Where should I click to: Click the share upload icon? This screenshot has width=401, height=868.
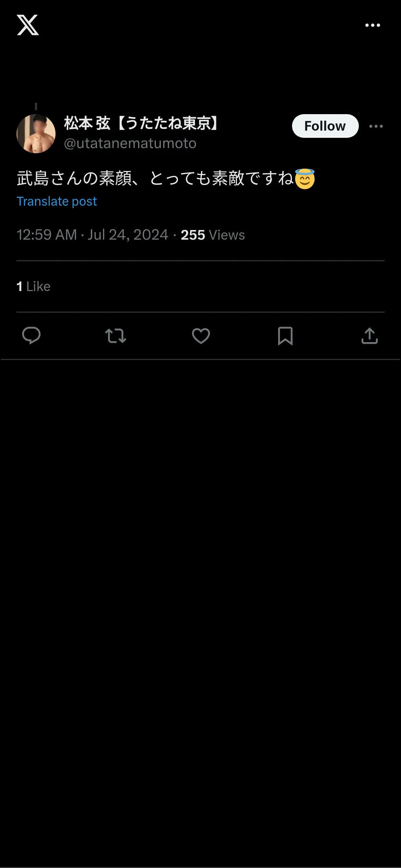pos(369,336)
